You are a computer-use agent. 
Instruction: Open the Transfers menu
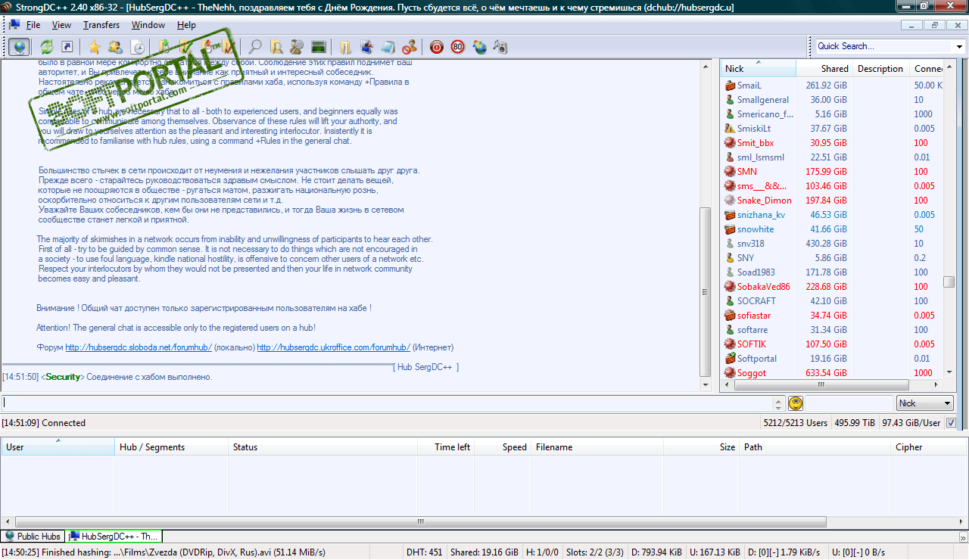[x=101, y=25]
